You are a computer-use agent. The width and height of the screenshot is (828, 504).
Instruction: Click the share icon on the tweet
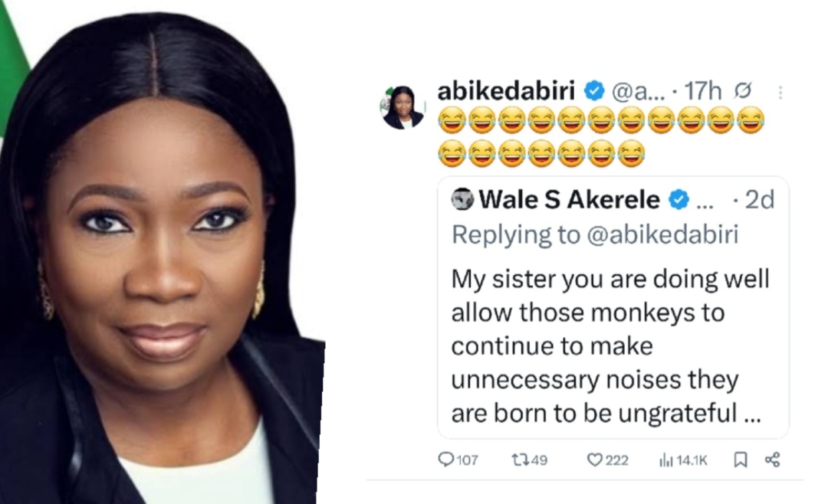point(773,460)
